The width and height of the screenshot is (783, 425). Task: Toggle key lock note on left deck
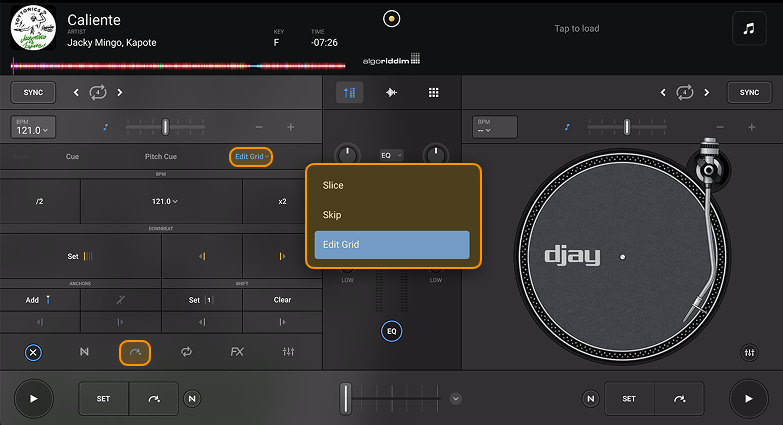click(105, 127)
